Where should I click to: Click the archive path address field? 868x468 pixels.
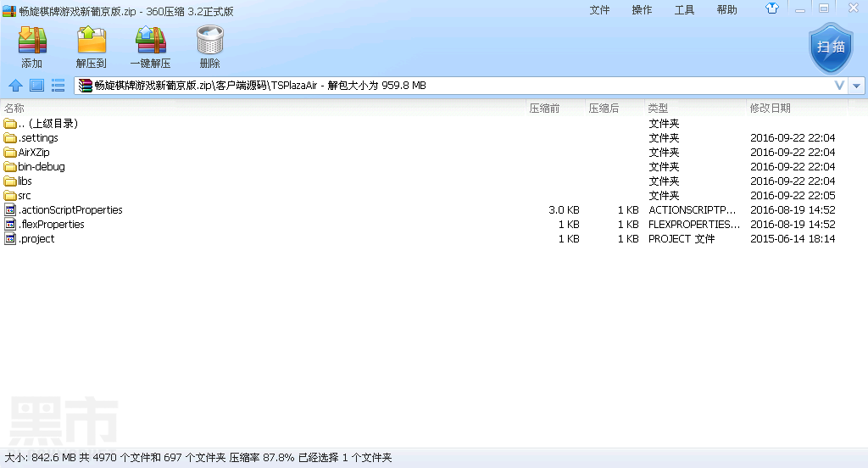pyautogui.click(x=462, y=86)
